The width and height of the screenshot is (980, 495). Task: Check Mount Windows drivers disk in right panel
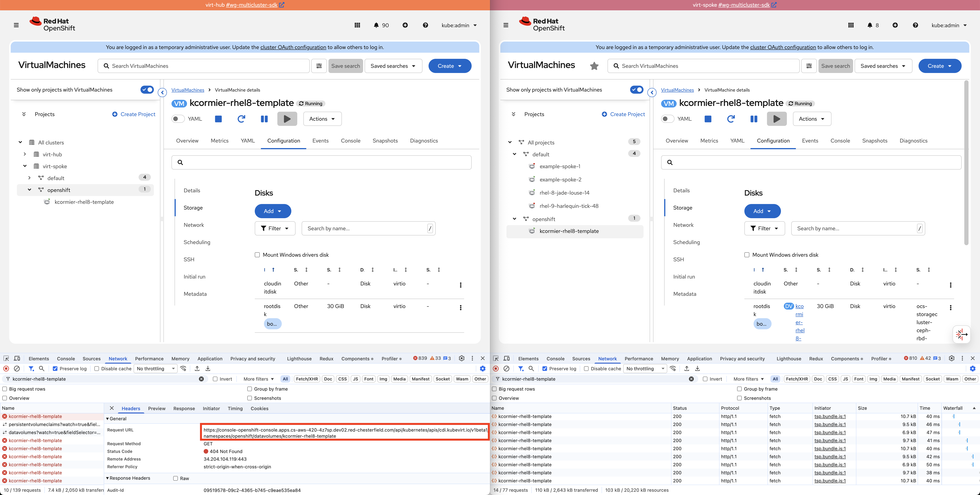coord(747,255)
